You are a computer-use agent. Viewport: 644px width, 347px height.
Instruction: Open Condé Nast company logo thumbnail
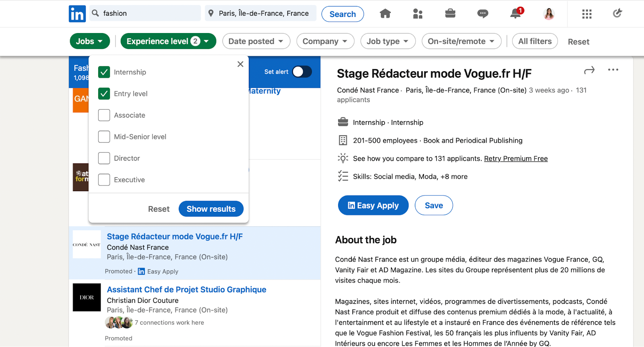[x=87, y=244]
